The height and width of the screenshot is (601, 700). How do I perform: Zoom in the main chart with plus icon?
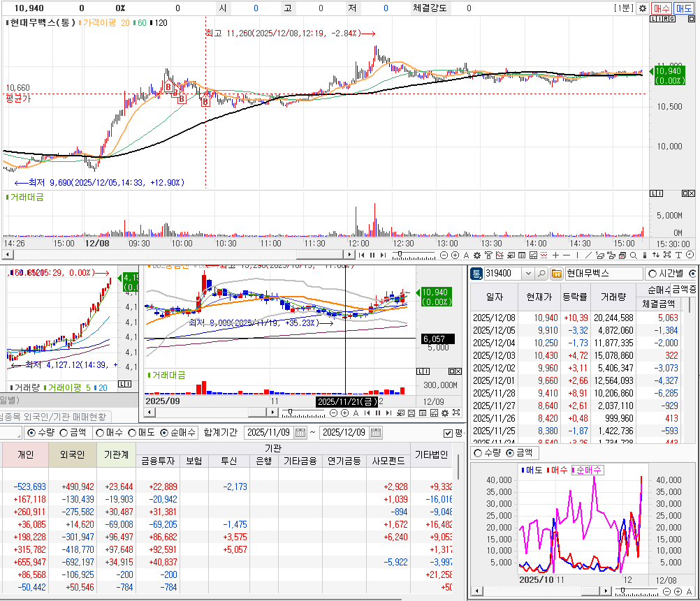tap(455, 255)
